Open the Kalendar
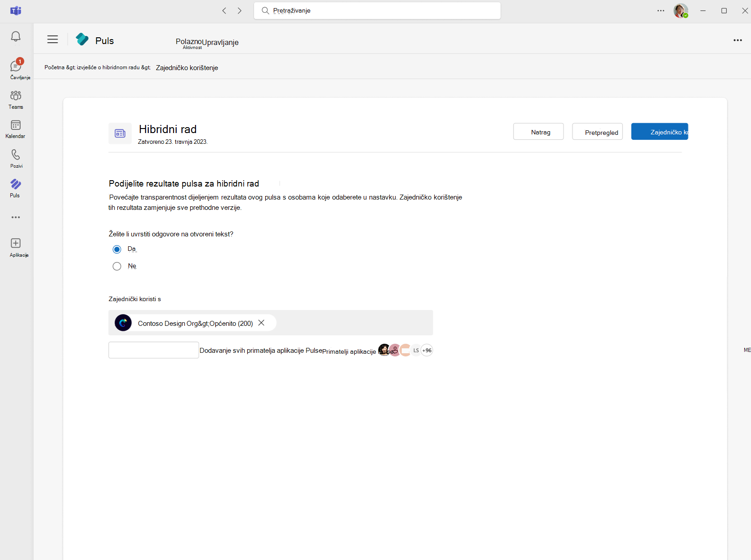Viewport: 751px width, 560px height. tap(16, 129)
